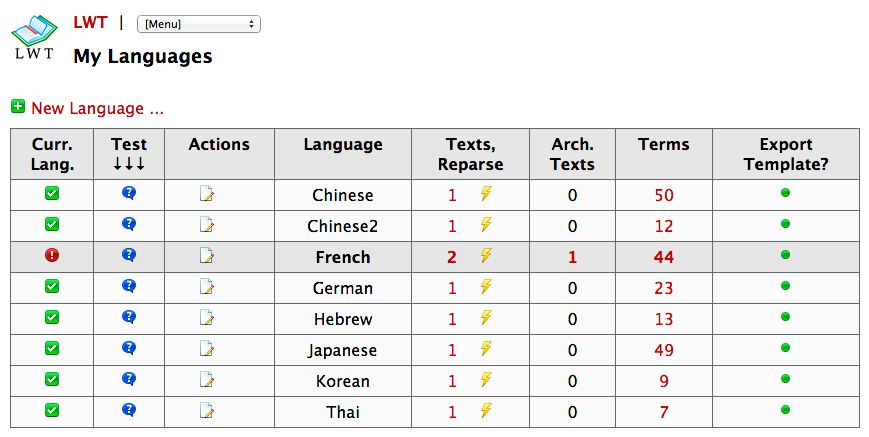Open French archived texts count 1

(x=572, y=257)
